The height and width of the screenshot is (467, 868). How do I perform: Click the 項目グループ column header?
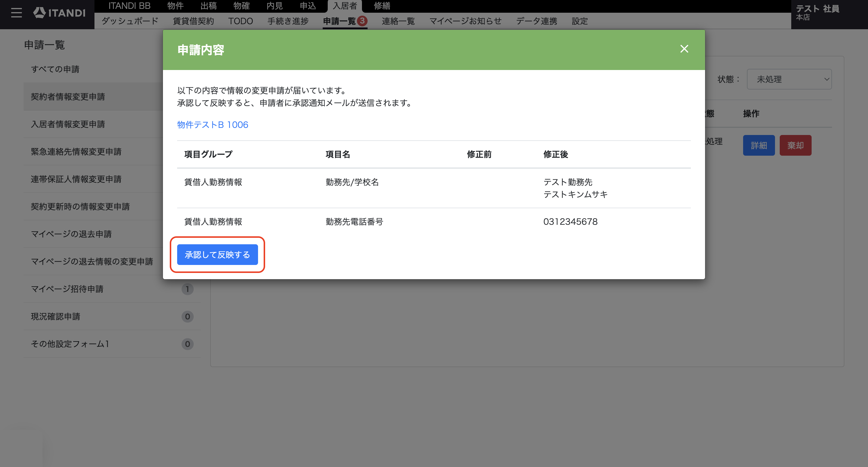click(x=208, y=154)
